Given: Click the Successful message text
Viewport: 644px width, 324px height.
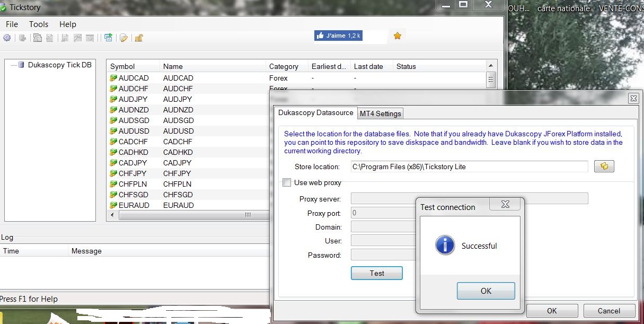Looking at the screenshot, I should [479, 246].
